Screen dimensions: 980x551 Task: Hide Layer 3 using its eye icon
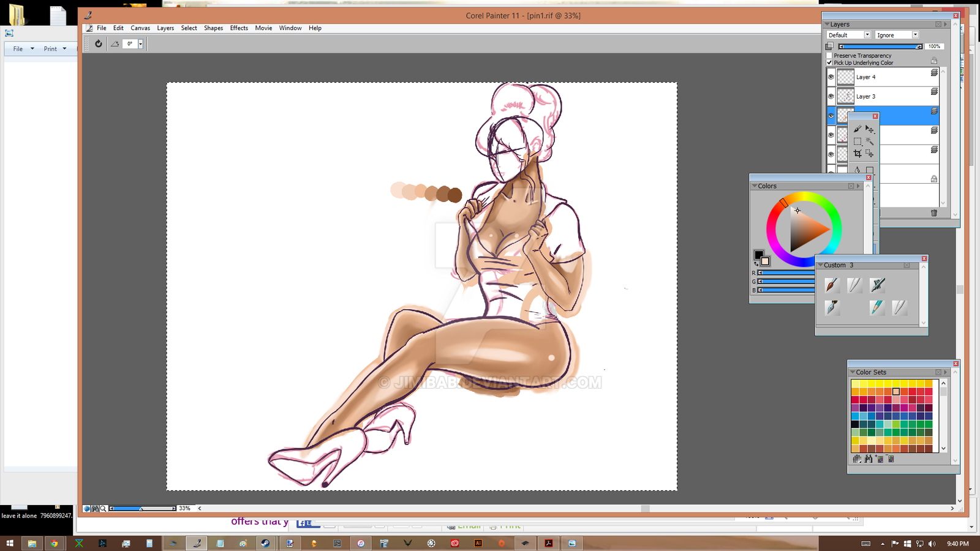point(831,97)
